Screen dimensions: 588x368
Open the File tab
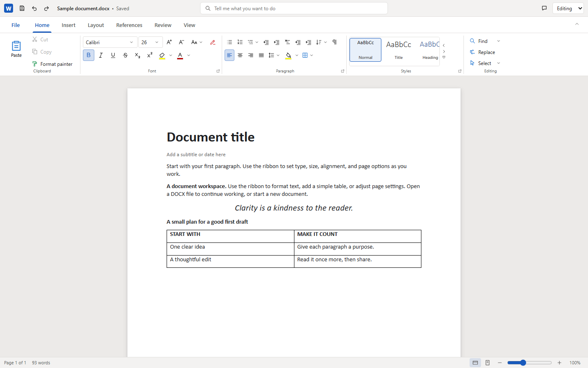click(x=16, y=25)
